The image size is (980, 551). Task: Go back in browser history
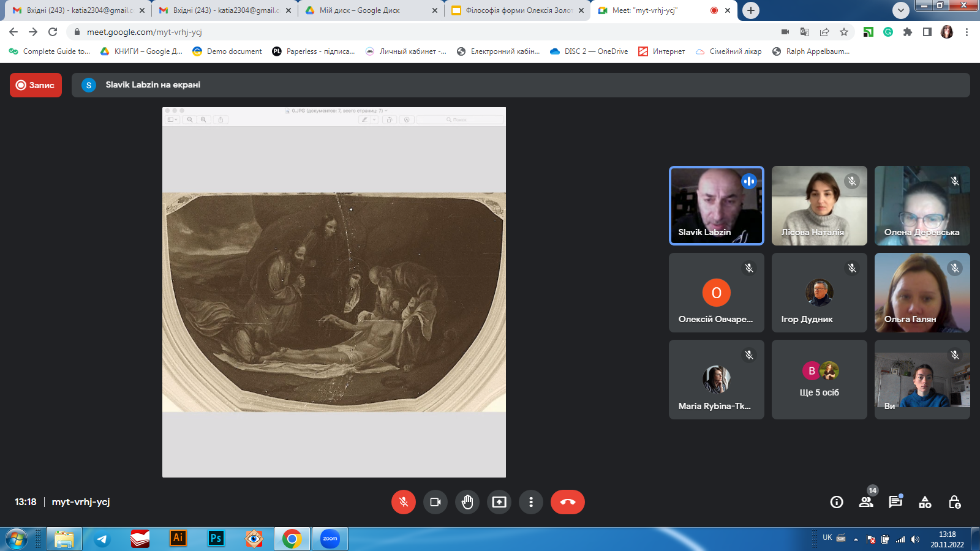click(13, 32)
